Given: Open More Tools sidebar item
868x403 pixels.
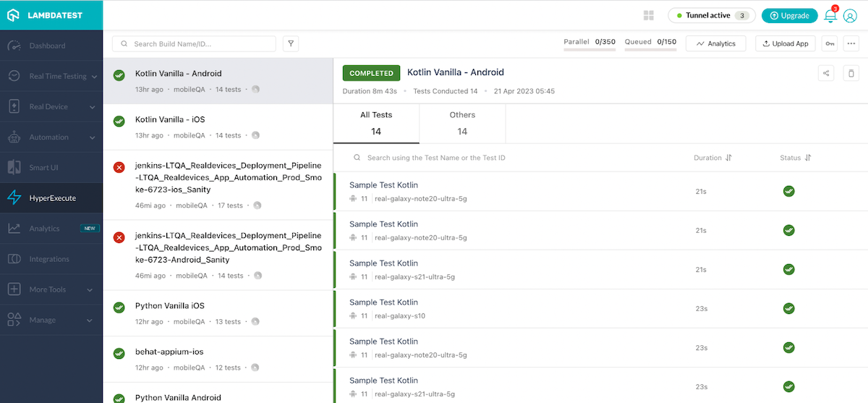Looking at the screenshot, I should click(x=51, y=289).
